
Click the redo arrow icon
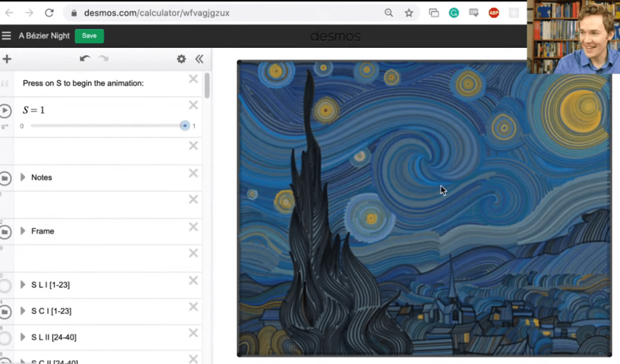pos(104,59)
